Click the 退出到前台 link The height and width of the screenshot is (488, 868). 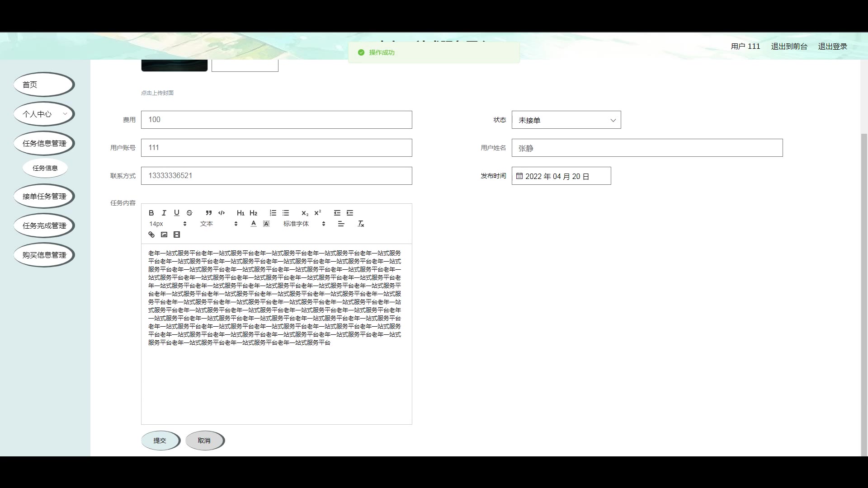(789, 46)
